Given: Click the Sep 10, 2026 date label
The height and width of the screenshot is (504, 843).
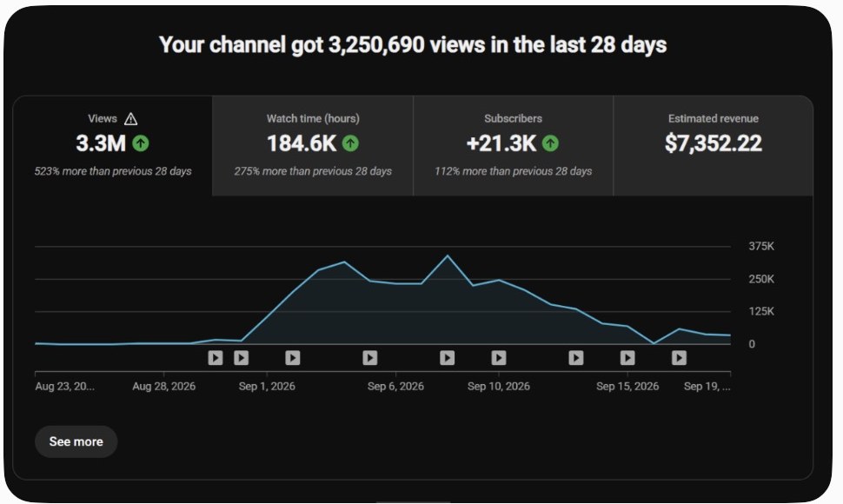Looking at the screenshot, I should (498, 387).
